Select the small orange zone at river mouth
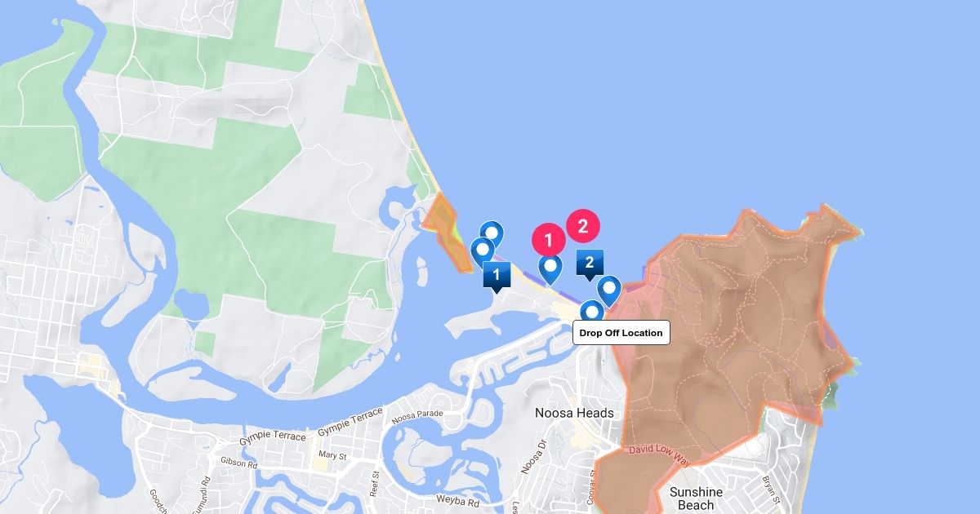Image resolution: width=980 pixels, height=514 pixels. click(449, 231)
